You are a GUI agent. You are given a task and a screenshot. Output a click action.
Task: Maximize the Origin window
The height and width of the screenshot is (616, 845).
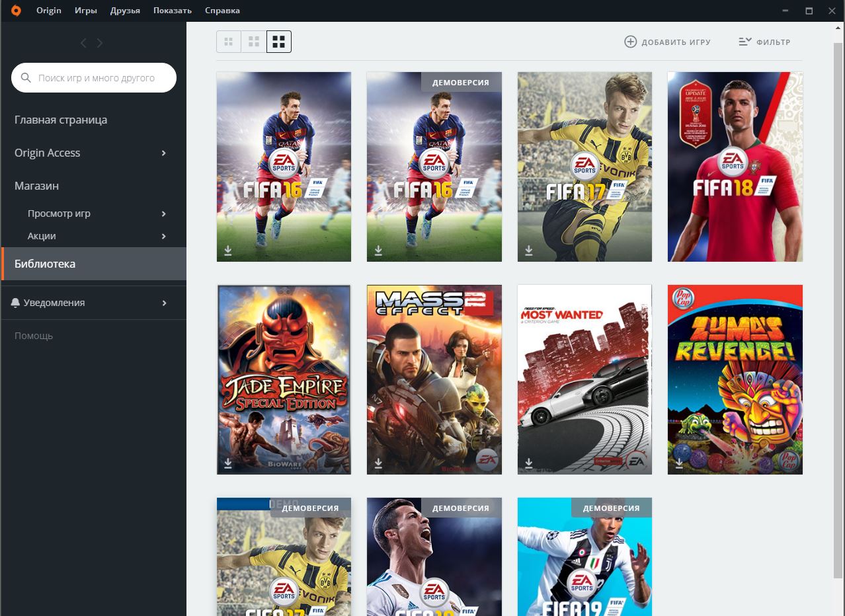coord(809,11)
